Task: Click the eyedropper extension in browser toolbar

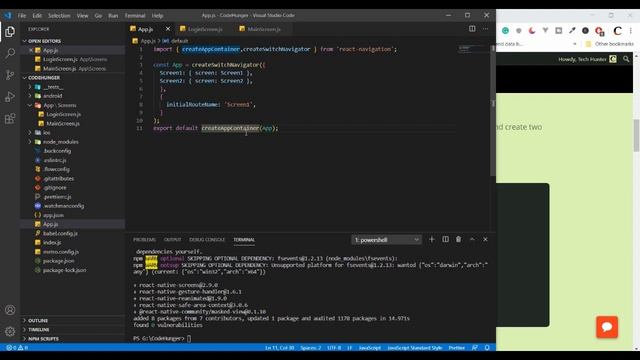Action: click(x=572, y=31)
